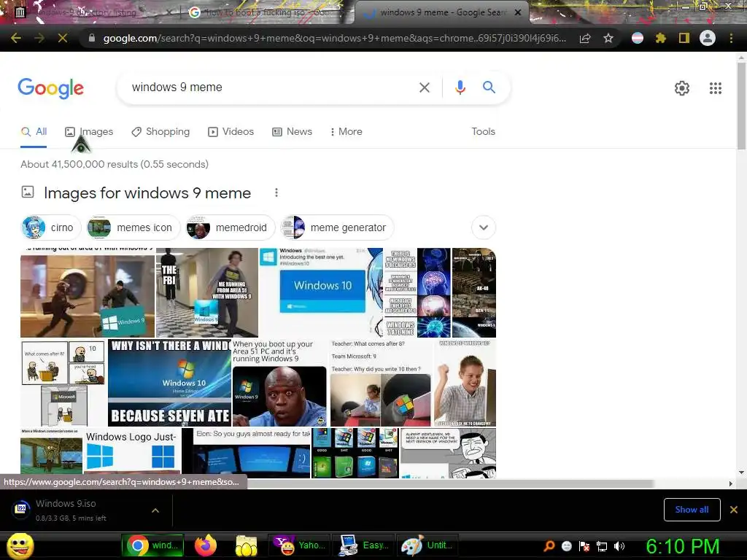Switch to the Images results tab
Image resolution: width=747 pixels, height=560 pixels.
tap(89, 132)
